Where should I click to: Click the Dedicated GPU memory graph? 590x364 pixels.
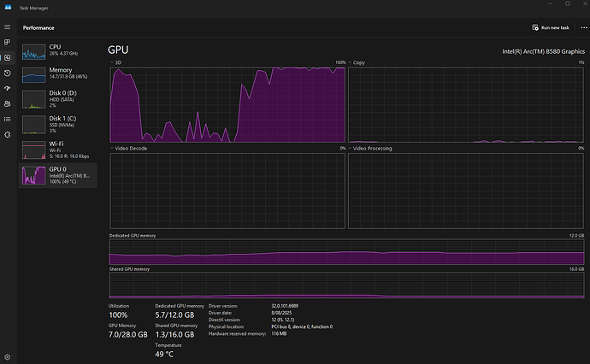tap(346, 251)
